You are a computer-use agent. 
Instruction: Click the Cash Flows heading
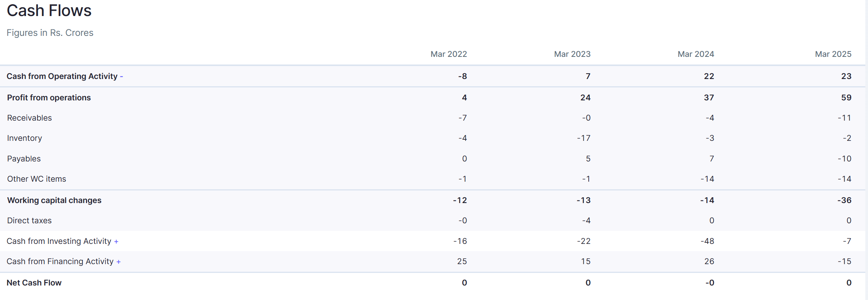[x=49, y=11]
